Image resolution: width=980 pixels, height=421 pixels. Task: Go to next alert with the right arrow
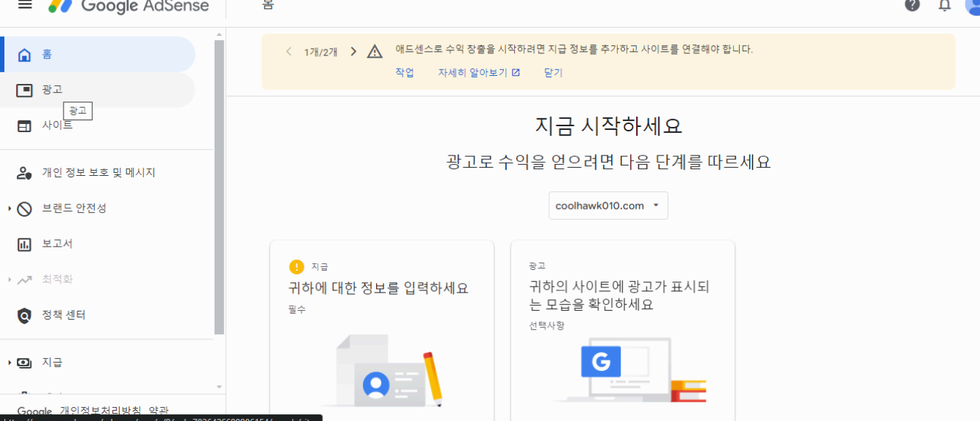point(353,51)
